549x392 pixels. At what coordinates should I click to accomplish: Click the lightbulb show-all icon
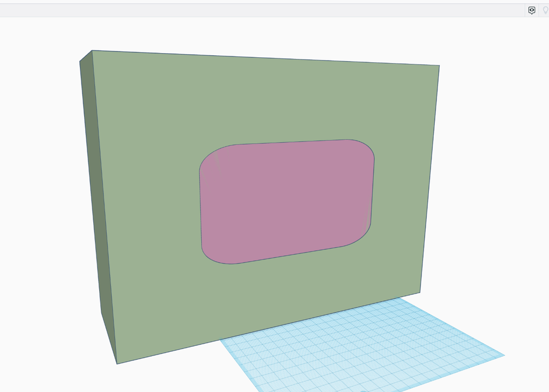[545, 10]
